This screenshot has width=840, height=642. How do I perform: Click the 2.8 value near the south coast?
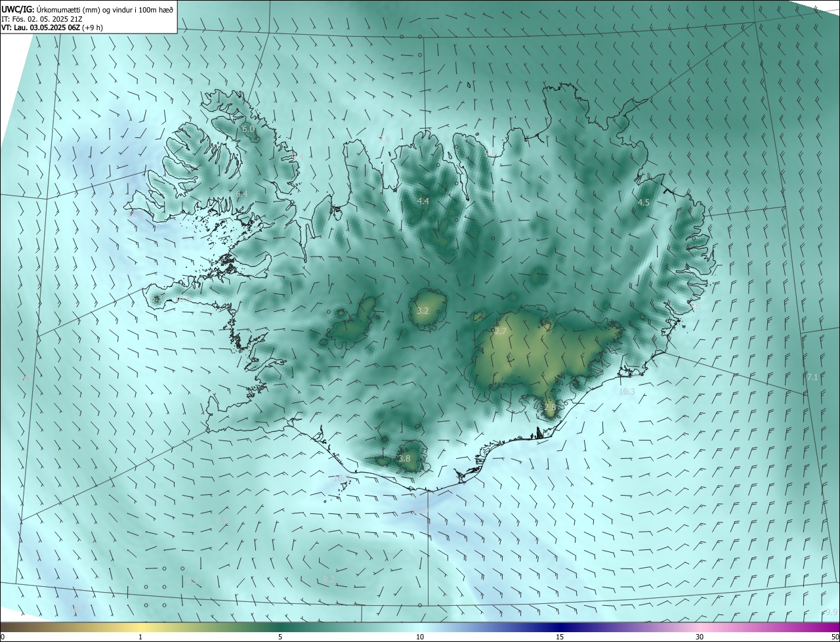point(550,407)
